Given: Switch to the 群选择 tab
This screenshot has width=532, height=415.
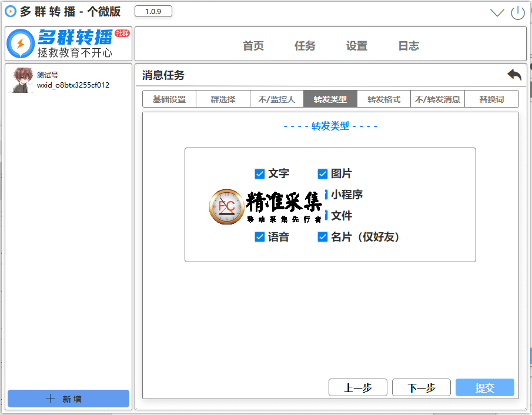Looking at the screenshot, I should [223, 99].
